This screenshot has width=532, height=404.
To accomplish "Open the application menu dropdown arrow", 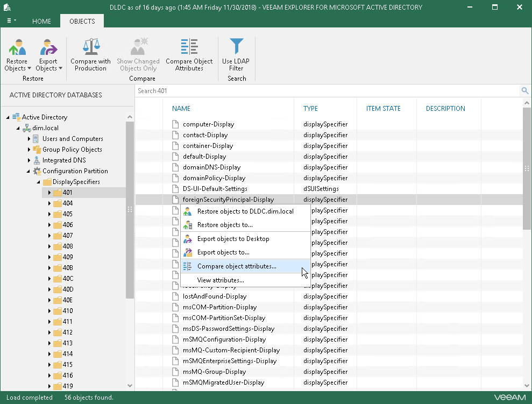I will click(x=15, y=20).
